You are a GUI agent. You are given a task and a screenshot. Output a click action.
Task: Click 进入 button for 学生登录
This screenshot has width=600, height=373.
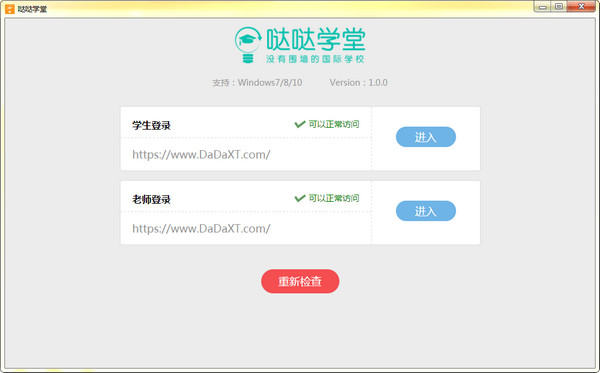click(x=426, y=137)
